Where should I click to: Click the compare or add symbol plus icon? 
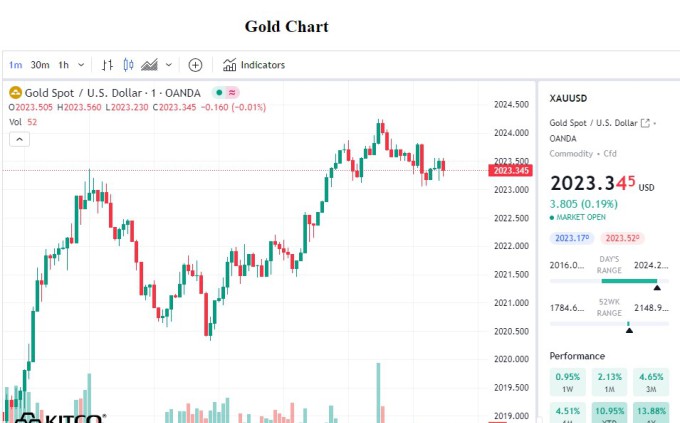(195, 65)
